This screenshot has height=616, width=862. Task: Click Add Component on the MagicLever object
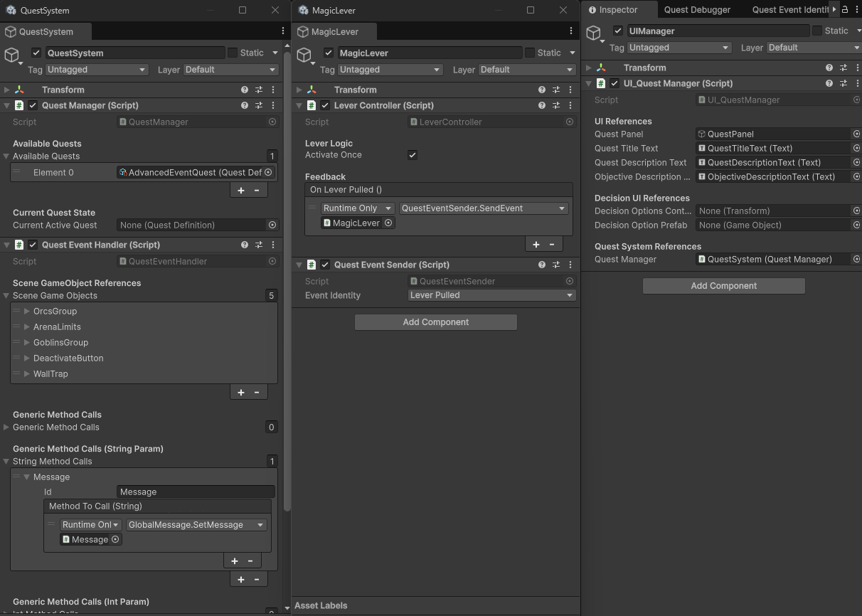tap(435, 322)
